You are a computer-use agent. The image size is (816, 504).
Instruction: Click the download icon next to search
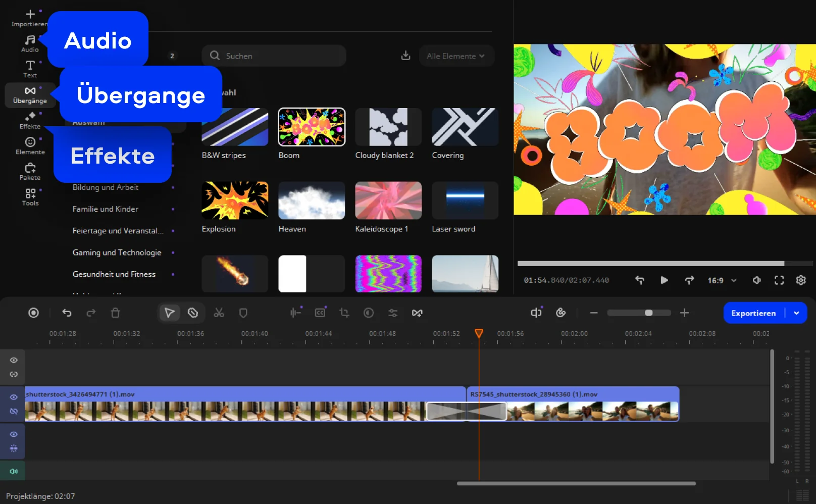click(x=405, y=56)
